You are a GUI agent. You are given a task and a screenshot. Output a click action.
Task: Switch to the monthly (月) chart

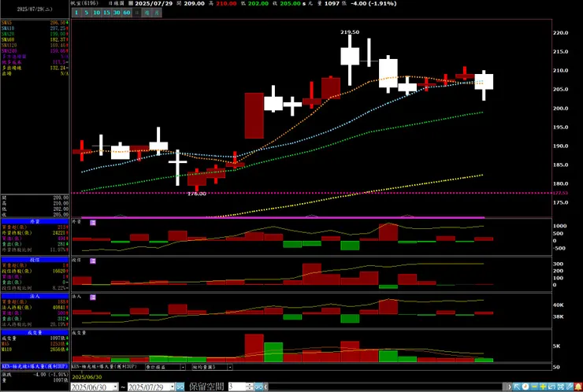pyautogui.click(x=157, y=13)
